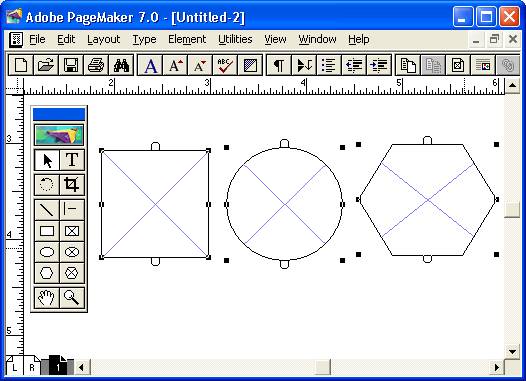Click the Print toolbar button
The image size is (526, 381).
pos(96,65)
